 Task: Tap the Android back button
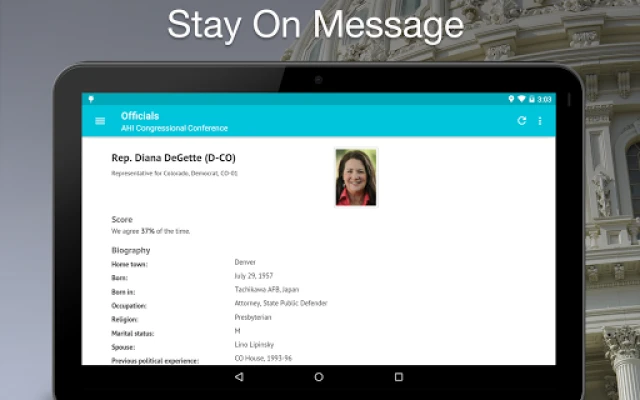[238, 377]
